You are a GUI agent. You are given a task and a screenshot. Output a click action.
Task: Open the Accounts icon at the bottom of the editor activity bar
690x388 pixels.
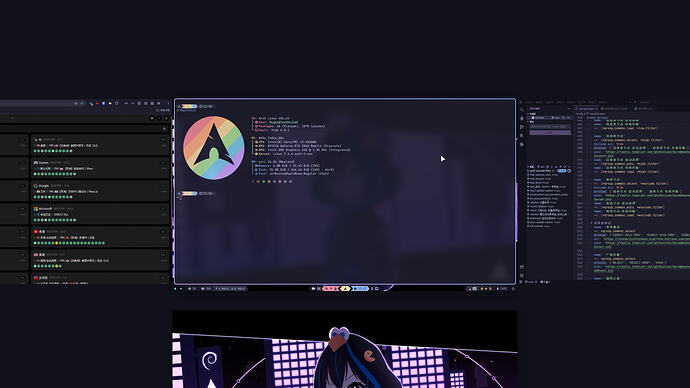[x=522, y=267]
